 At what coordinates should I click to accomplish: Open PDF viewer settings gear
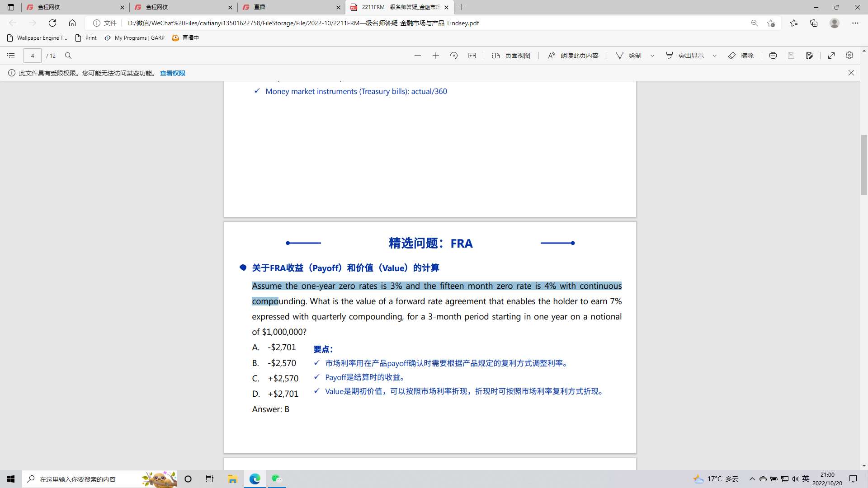(849, 55)
